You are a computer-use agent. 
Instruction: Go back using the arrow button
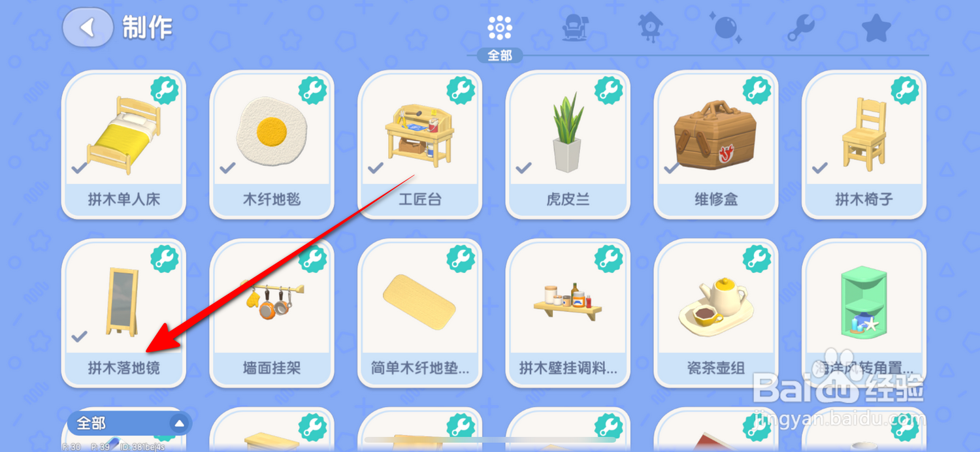click(88, 28)
